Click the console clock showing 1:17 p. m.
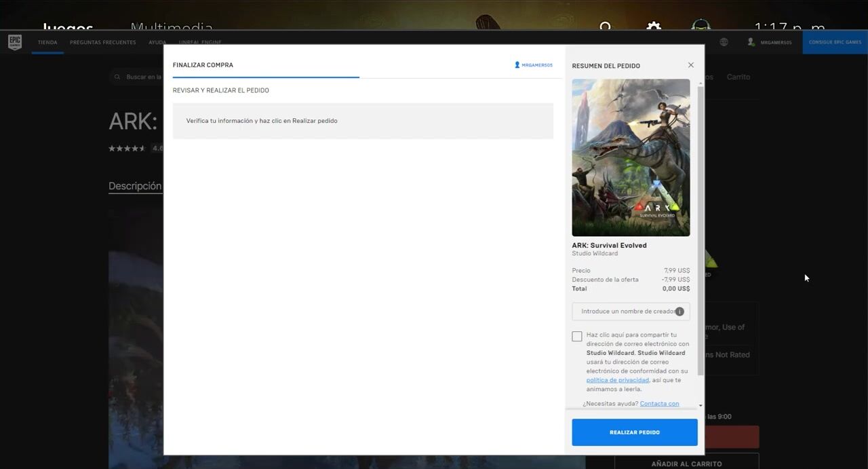This screenshot has height=469, width=868. pos(789,27)
